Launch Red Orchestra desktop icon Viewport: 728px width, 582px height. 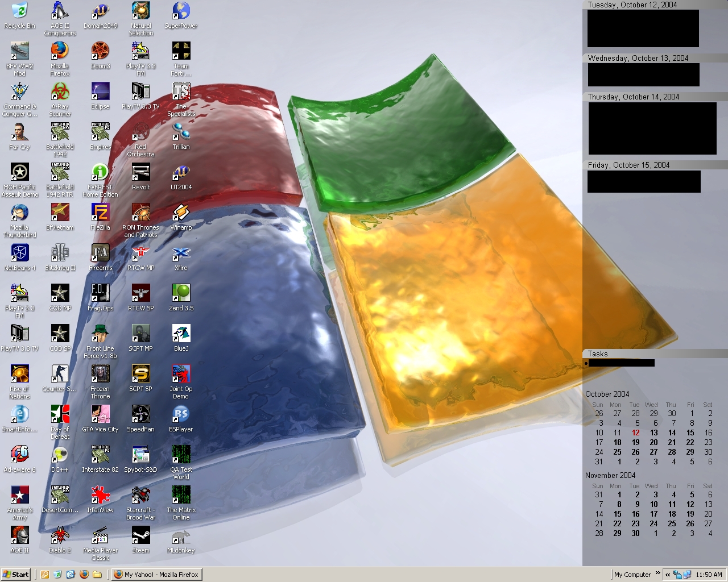(x=140, y=140)
